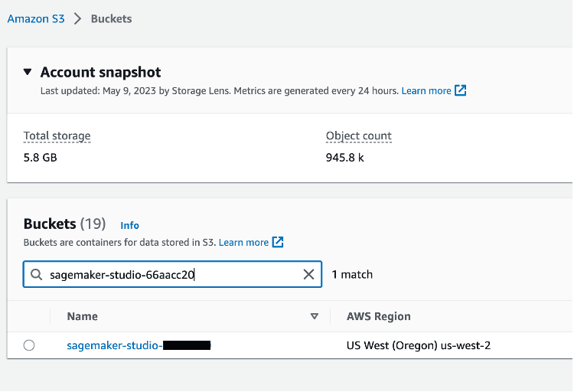
Task: Open Learn more link for Storage Lens
Action: (x=426, y=90)
